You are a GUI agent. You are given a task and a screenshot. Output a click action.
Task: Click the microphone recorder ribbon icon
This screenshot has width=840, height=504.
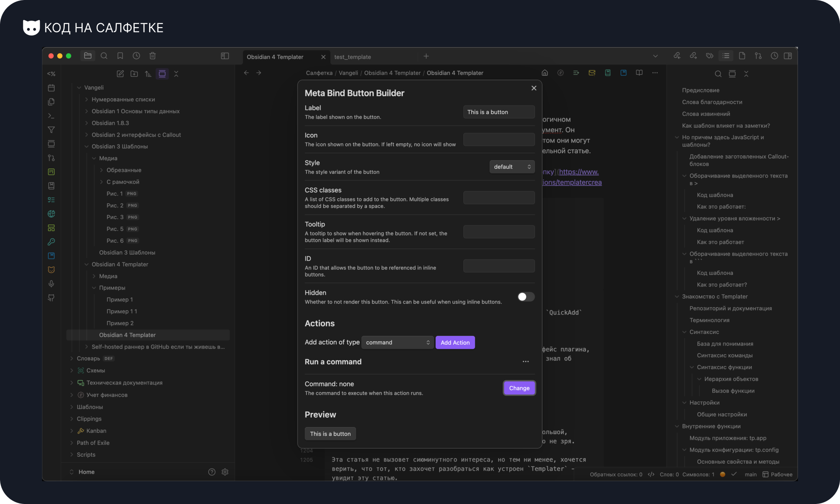tap(51, 284)
